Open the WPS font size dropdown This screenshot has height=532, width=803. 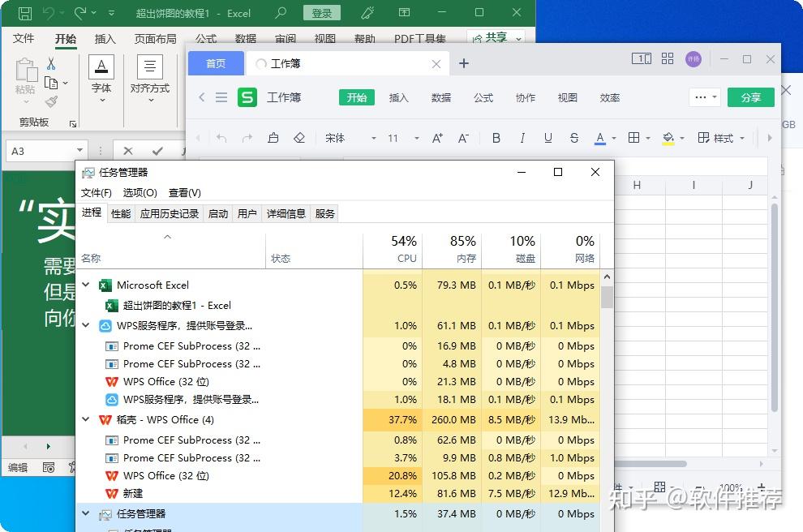[417, 138]
